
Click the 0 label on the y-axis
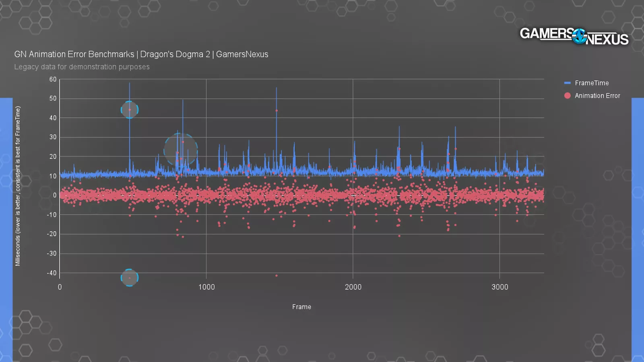coord(55,195)
